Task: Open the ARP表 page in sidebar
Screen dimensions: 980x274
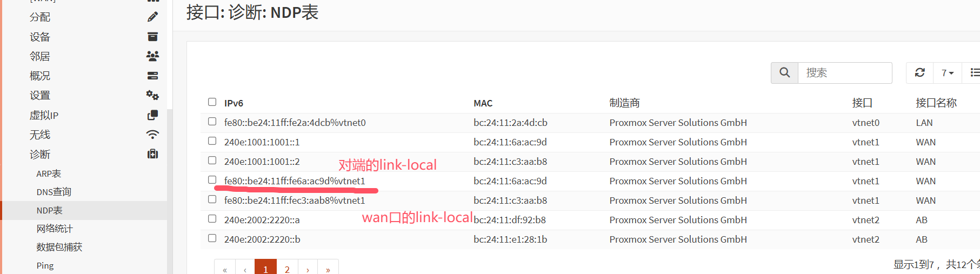Action: click(x=49, y=173)
